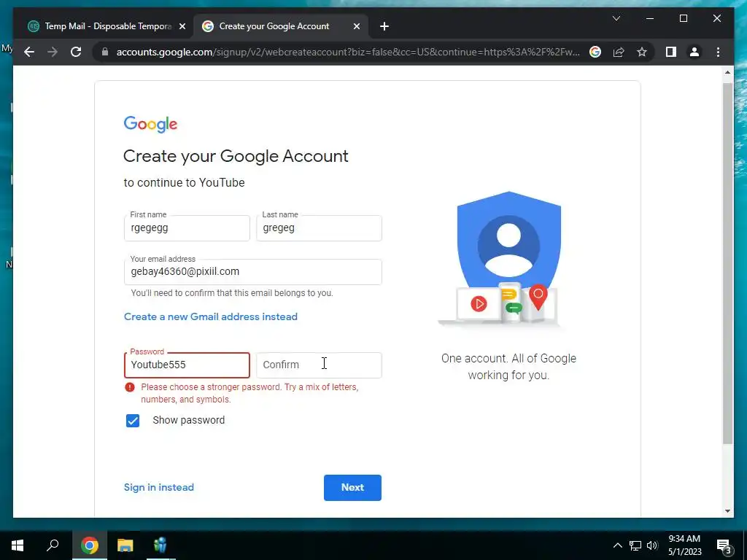Share this page from address bar

coord(619,52)
